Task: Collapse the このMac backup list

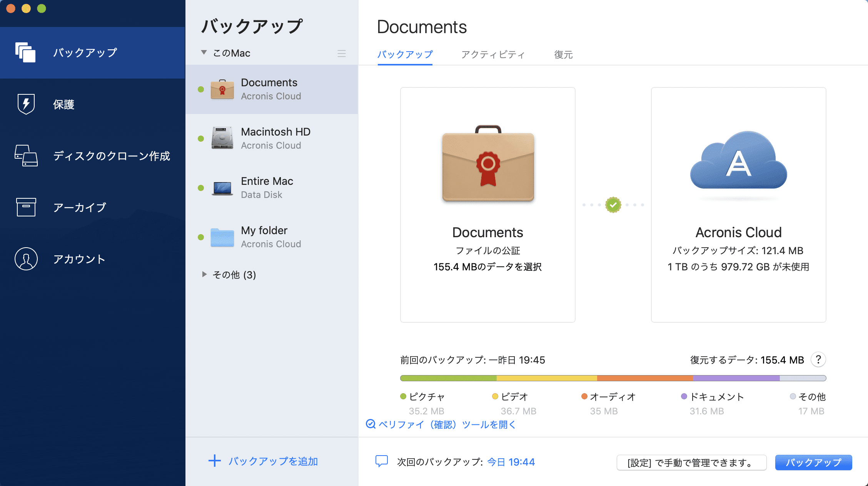Action: pos(204,52)
